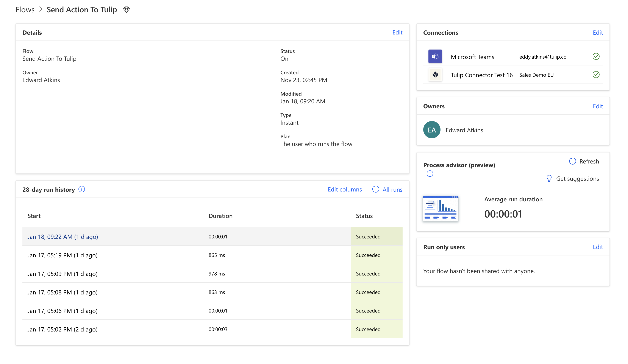Open the Process advisor chart thumbnail

(x=440, y=209)
